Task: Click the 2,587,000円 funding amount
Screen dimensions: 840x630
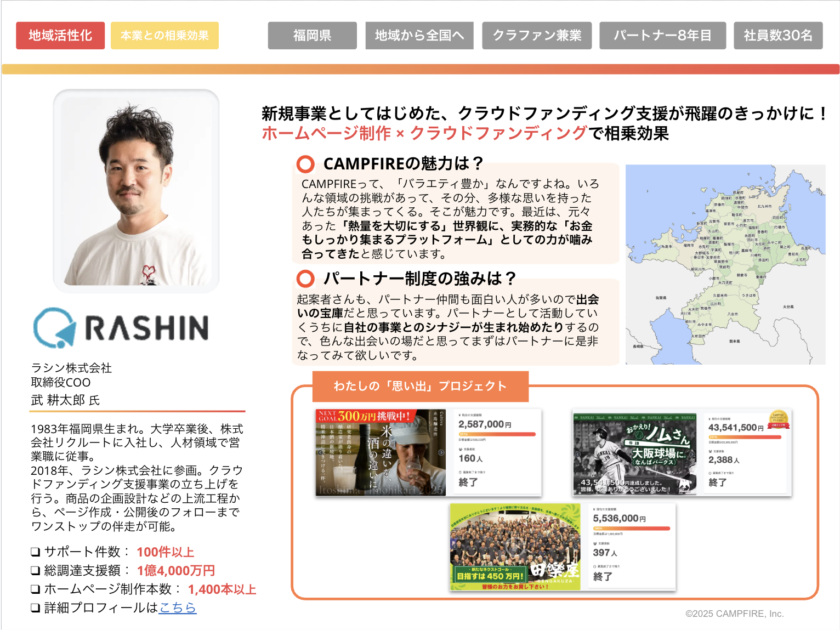Action: coord(485,424)
